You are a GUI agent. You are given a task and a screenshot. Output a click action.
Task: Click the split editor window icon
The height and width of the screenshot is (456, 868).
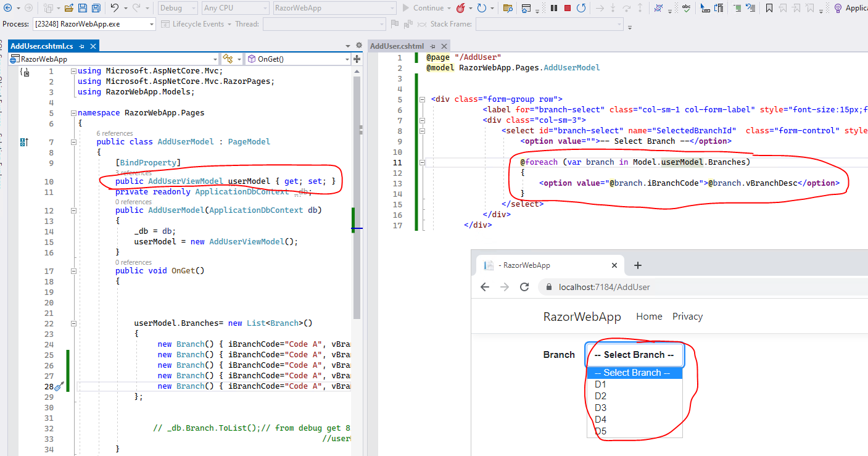[357, 59]
